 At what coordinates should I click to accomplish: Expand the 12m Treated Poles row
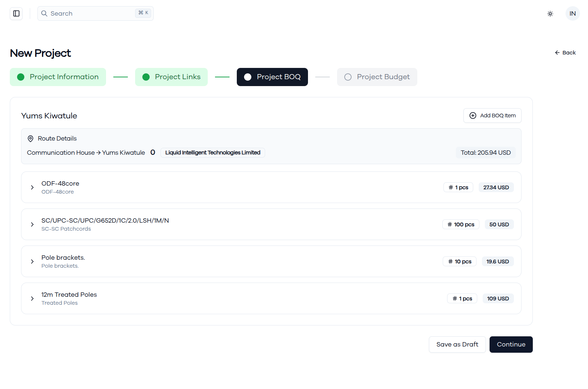(271, 299)
